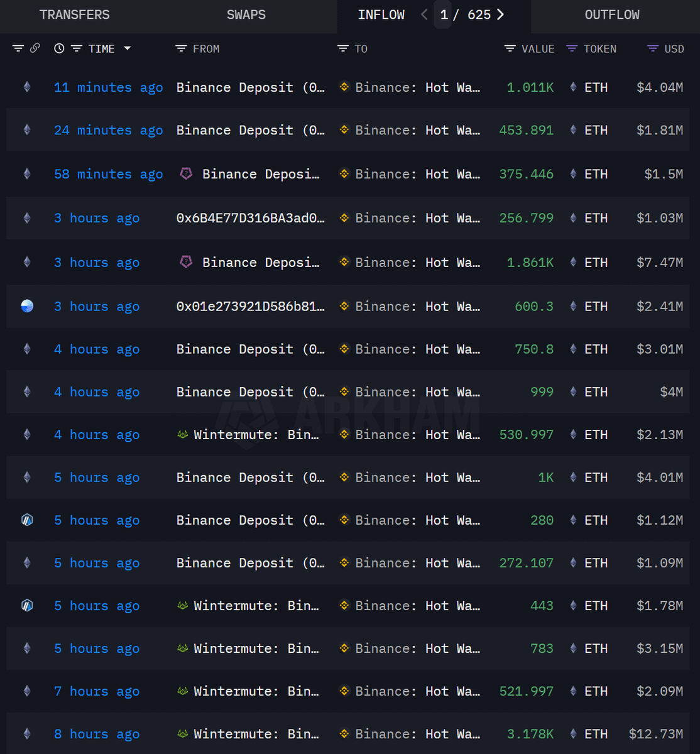
Task: Click the USD amount $3.15M
Action: [660, 648]
